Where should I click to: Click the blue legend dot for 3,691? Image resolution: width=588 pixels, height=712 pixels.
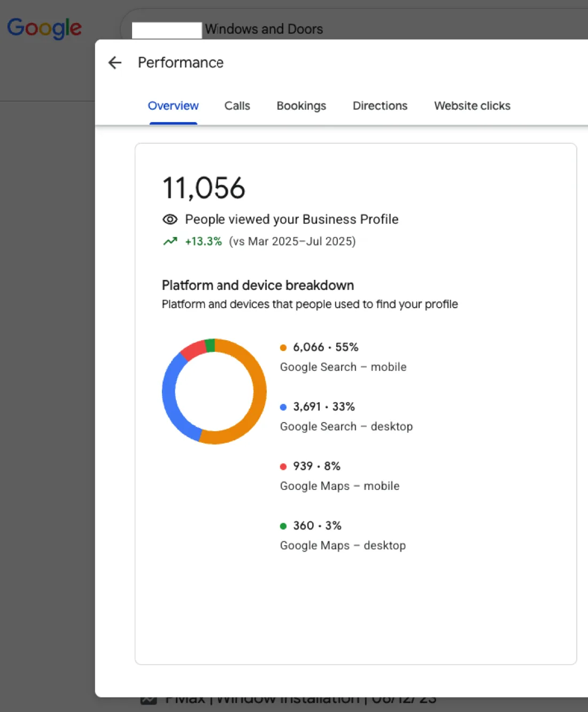(283, 407)
